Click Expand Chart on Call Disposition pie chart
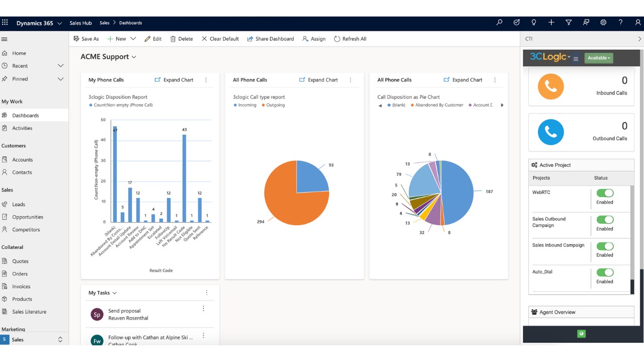644x362 pixels. click(463, 80)
